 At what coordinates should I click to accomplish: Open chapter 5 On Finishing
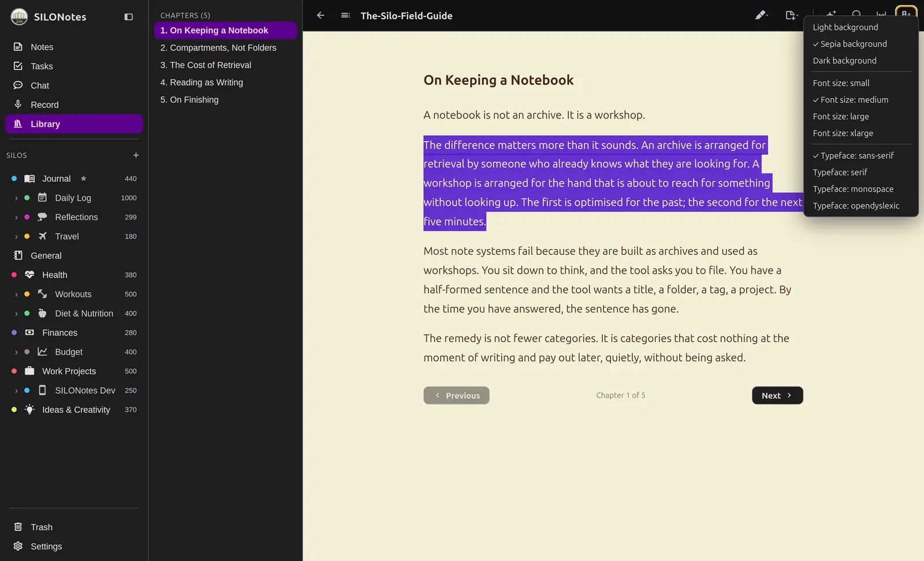(225, 100)
